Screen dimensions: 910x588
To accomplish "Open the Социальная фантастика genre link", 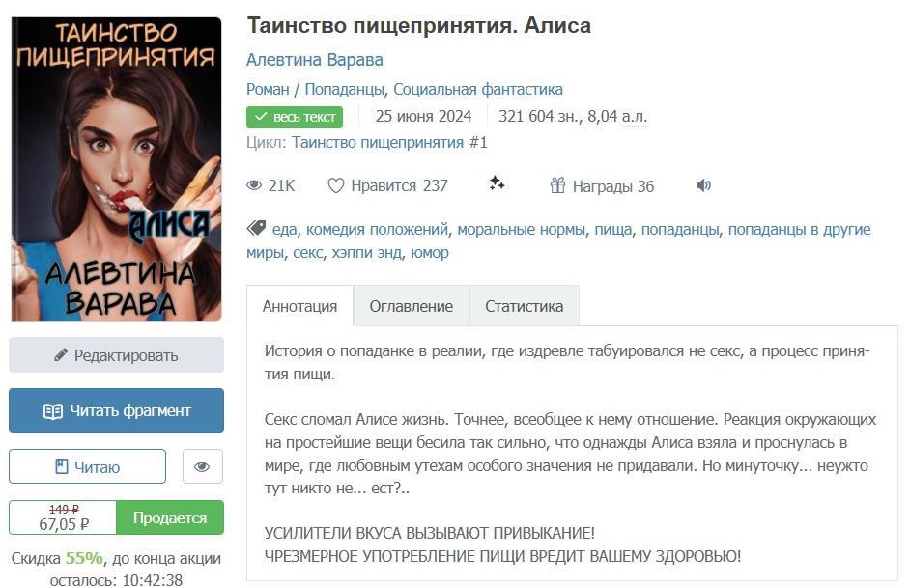I will [477, 89].
